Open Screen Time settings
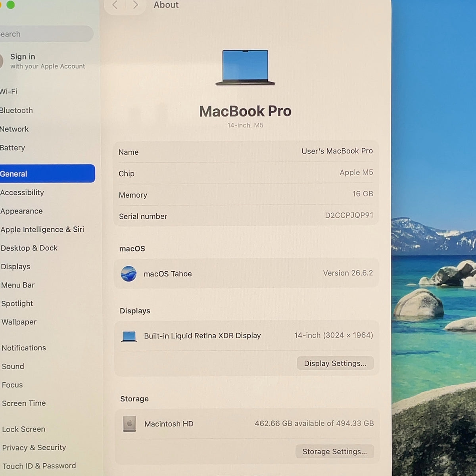The image size is (476, 476). (x=24, y=403)
